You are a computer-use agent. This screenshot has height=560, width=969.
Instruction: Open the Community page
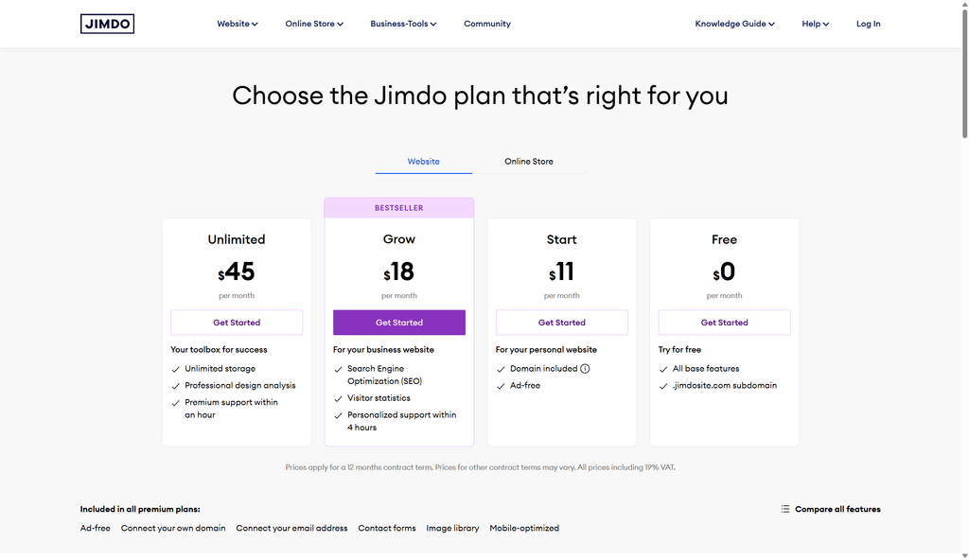(486, 24)
